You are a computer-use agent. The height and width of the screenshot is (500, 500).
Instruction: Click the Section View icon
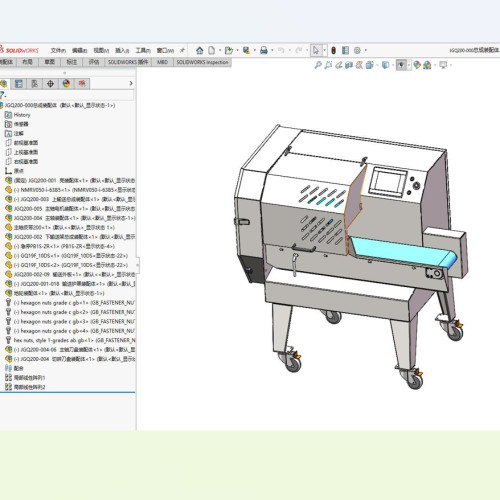(x=349, y=65)
